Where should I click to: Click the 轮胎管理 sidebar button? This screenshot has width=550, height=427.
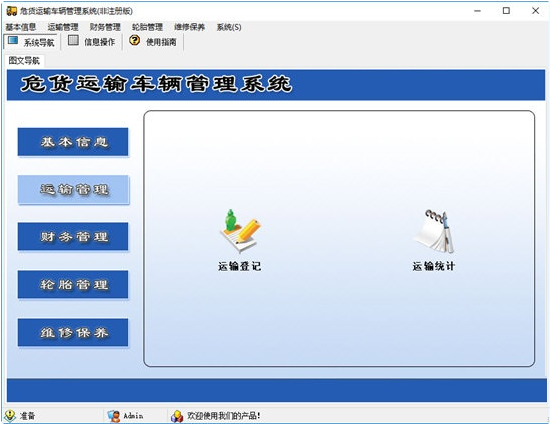pos(73,284)
